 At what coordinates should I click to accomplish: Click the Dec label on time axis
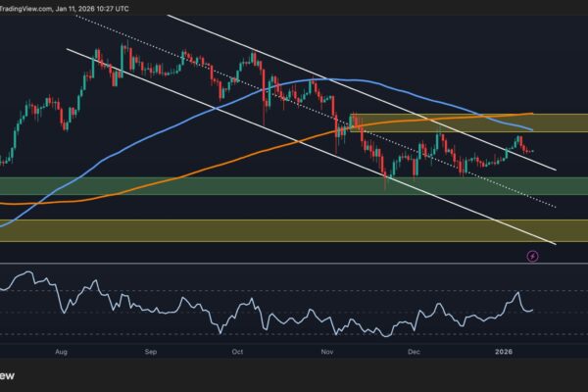pyautogui.click(x=415, y=350)
